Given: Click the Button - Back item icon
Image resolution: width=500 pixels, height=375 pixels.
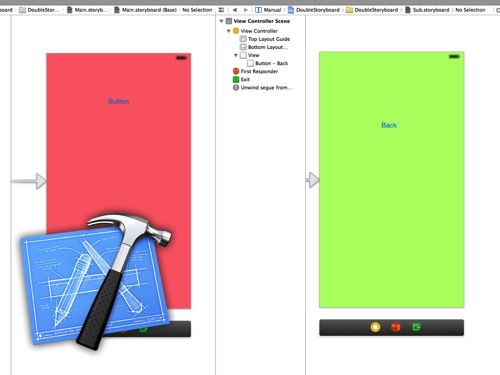Looking at the screenshot, I should (251, 63).
